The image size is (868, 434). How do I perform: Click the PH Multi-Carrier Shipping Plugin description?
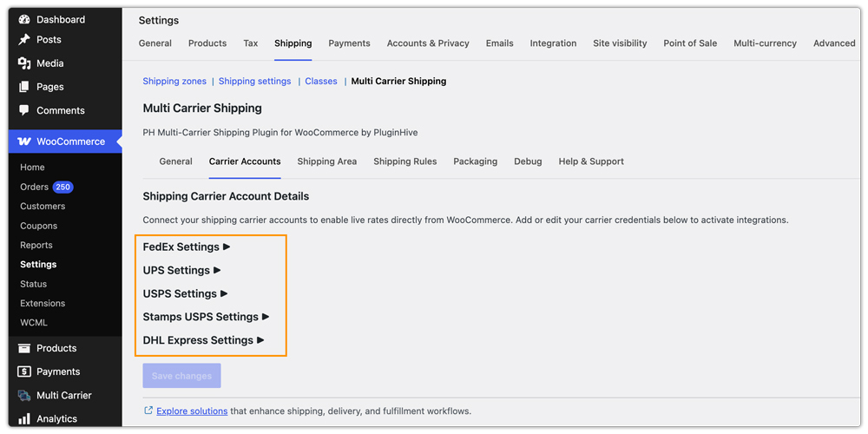pos(280,133)
